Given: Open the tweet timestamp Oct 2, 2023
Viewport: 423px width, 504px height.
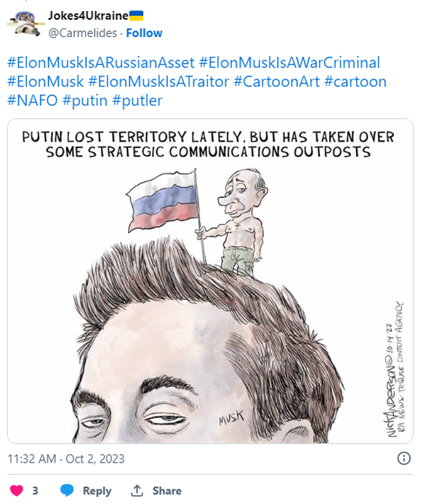Looking at the screenshot, I should click(66, 459).
